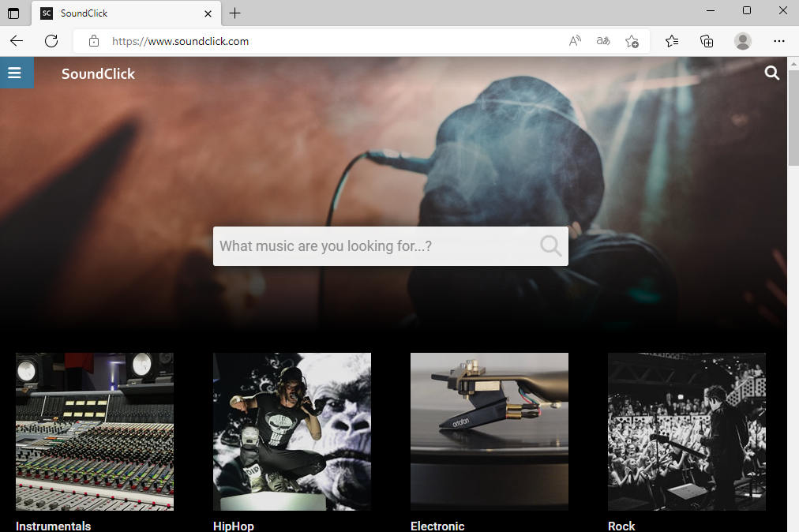799x532 pixels.
Task: Add this page to favorites with the star-plus icon
Action: [x=632, y=41]
